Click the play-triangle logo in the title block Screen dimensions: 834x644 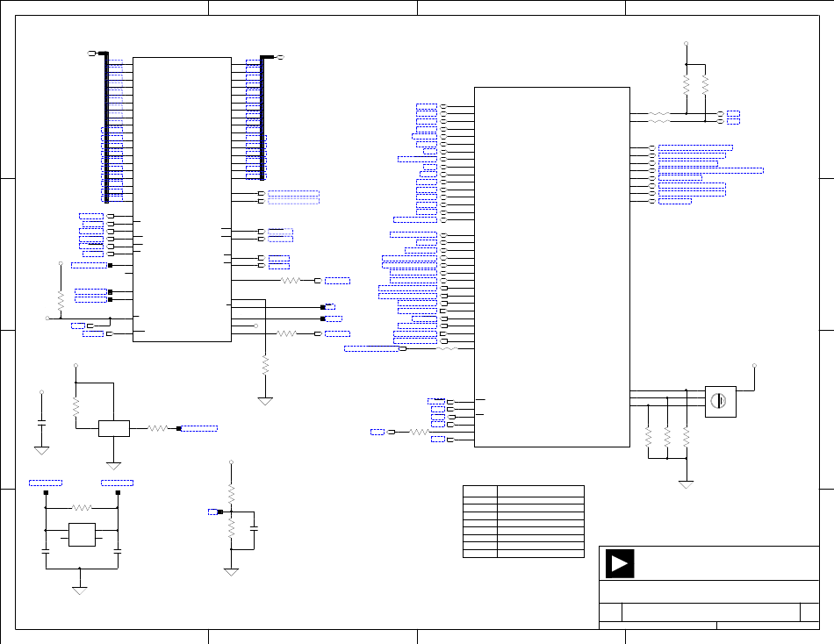(x=620, y=563)
